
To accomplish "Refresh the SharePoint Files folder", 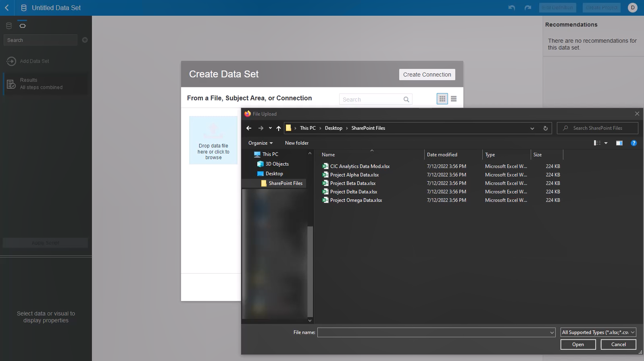I will [545, 128].
